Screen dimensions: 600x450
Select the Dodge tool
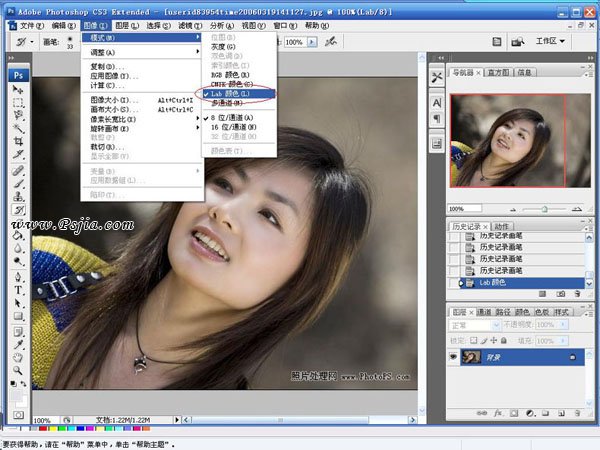(x=18, y=262)
